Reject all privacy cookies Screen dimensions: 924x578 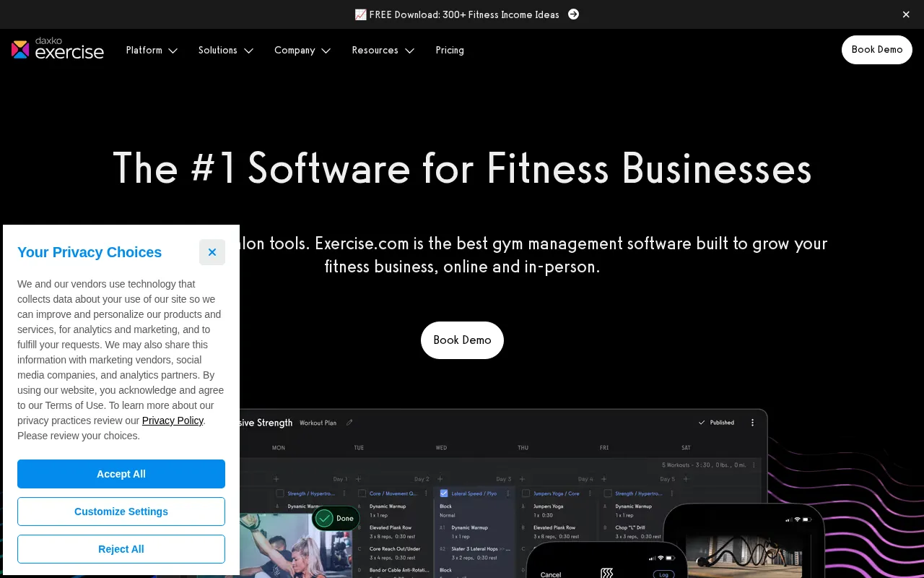click(121, 549)
